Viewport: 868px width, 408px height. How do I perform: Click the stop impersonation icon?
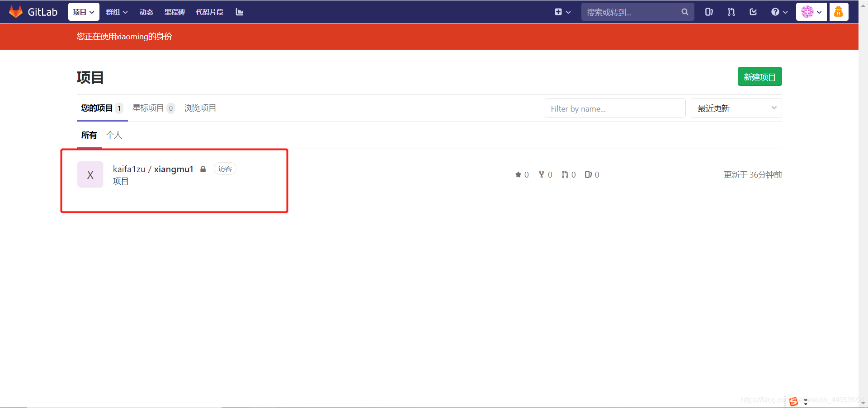(x=839, y=12)
